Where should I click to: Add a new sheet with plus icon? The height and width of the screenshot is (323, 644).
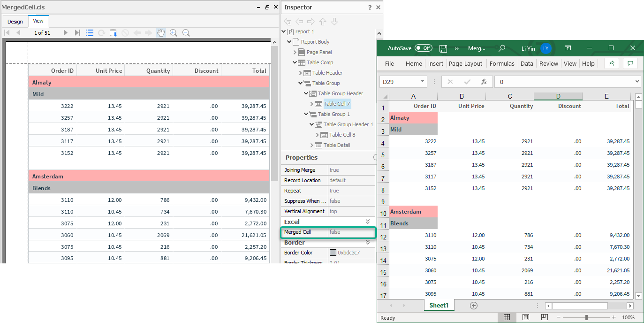point(474,306)
